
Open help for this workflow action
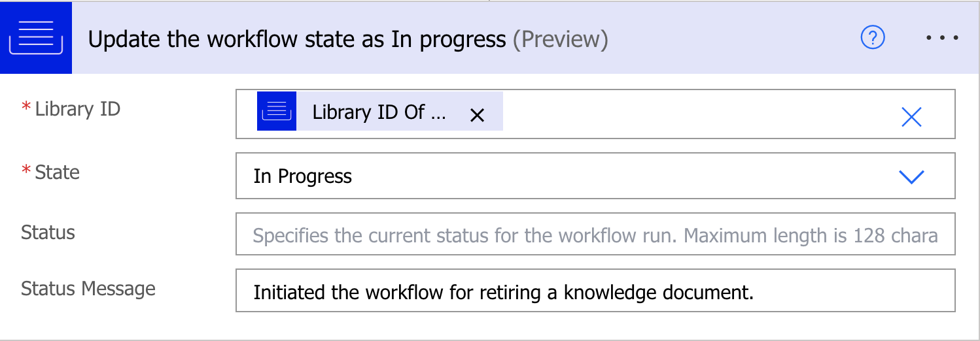(872, 39)
